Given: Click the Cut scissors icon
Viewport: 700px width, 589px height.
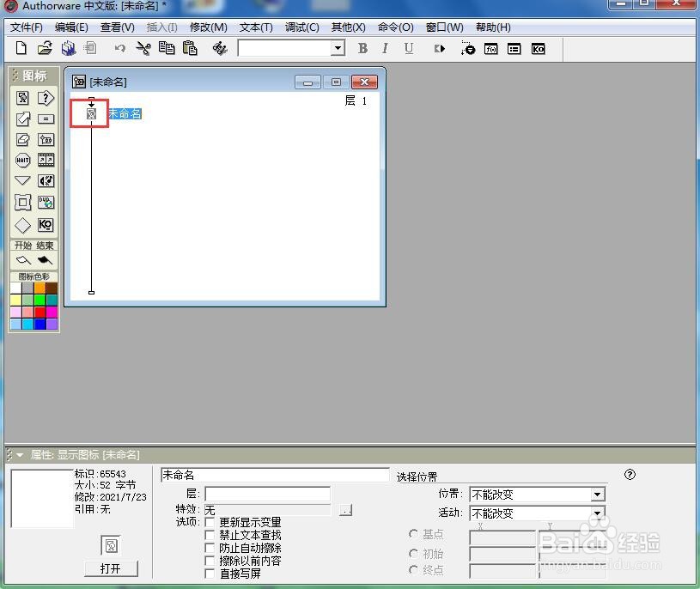Looking at the screenshot, I should [143, 48].
